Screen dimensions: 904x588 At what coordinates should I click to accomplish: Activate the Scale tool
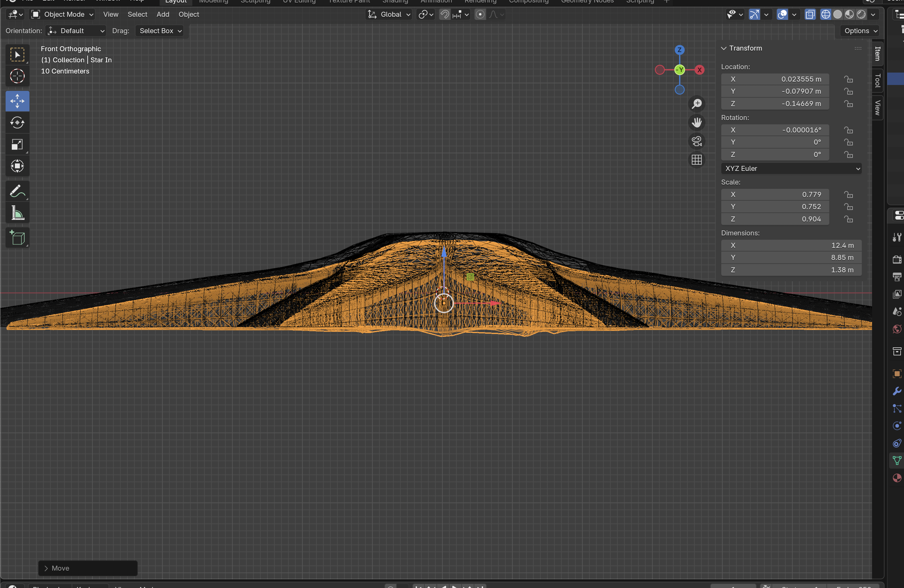pos(17,144)
